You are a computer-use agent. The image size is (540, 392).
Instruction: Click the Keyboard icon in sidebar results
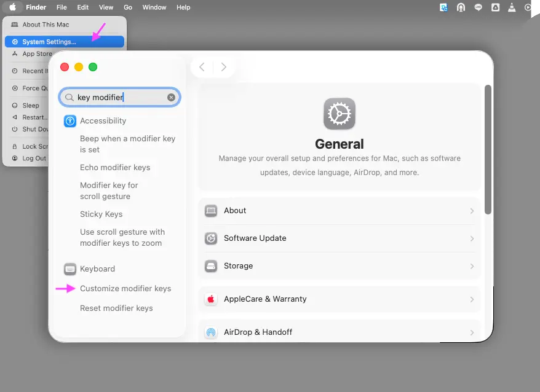pos(70,269)
